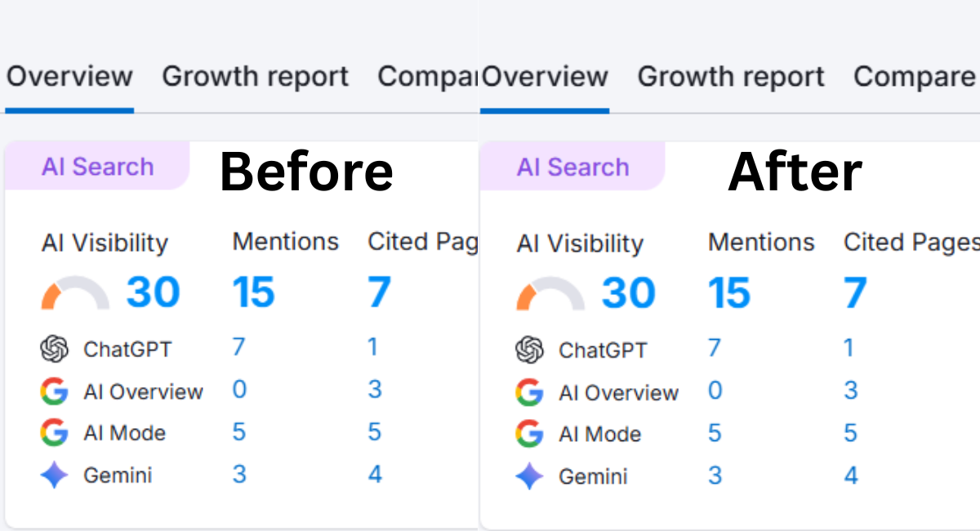This screenshot has width=980, height=531.
Task: Click the Cited Pages count 7 in Before panel
Action: tap(378, 292)
